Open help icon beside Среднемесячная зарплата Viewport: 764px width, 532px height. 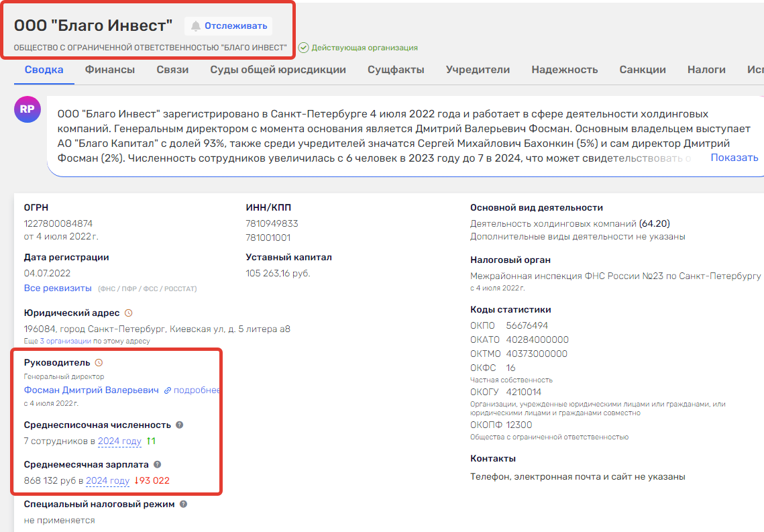(x=158, y=464)
